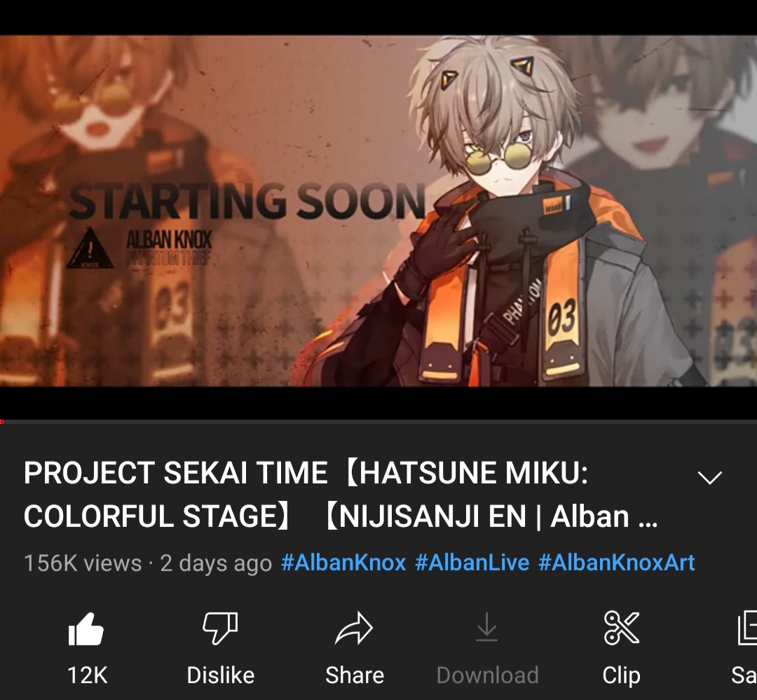
Task: Tap the thumbs-down dislike icon
Action: pyautogui.click(x=221, y=629)
